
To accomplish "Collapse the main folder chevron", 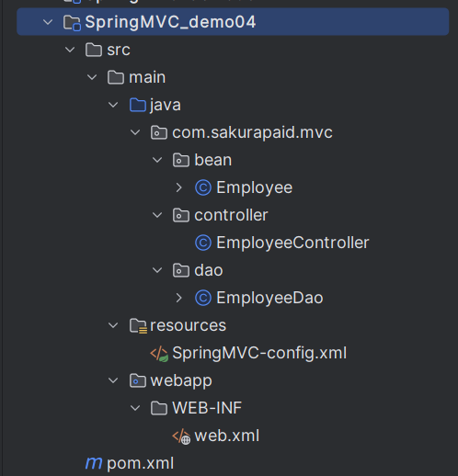I will (92, 77).
